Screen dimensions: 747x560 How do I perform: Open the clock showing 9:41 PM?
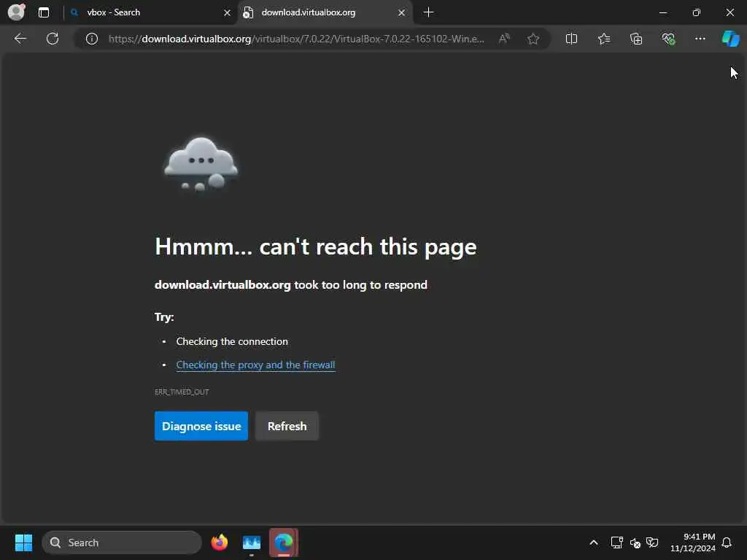point(693,542)
